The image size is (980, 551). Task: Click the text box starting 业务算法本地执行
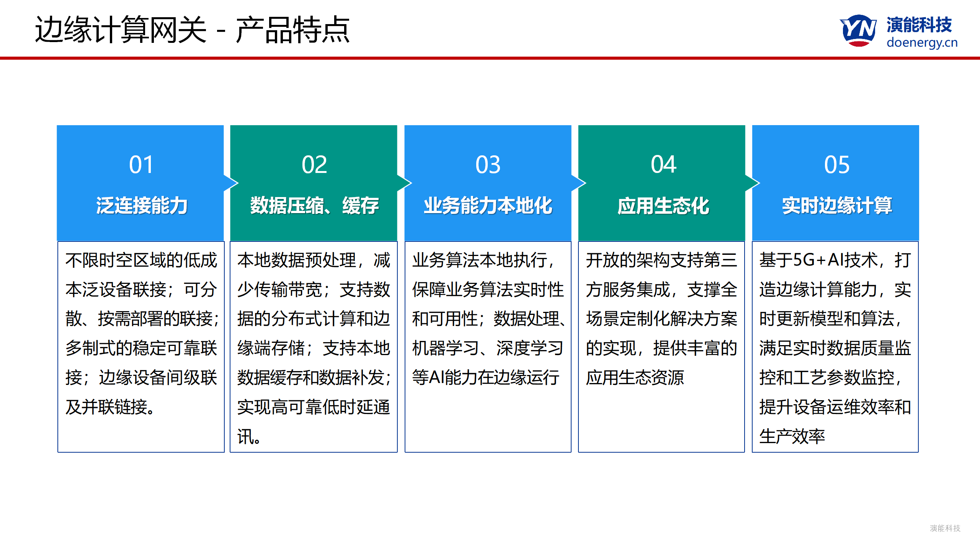[488, 346]
